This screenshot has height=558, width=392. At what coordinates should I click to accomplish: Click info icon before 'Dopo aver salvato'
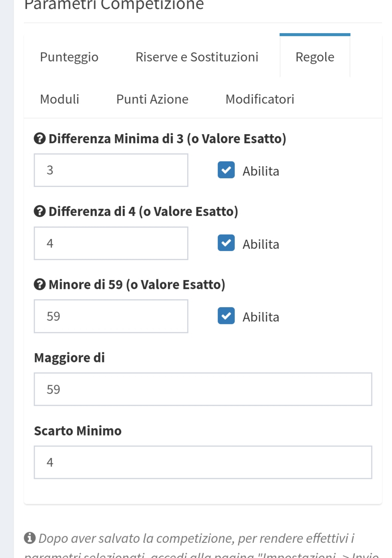pyautogui.click(x=30, y=538)
